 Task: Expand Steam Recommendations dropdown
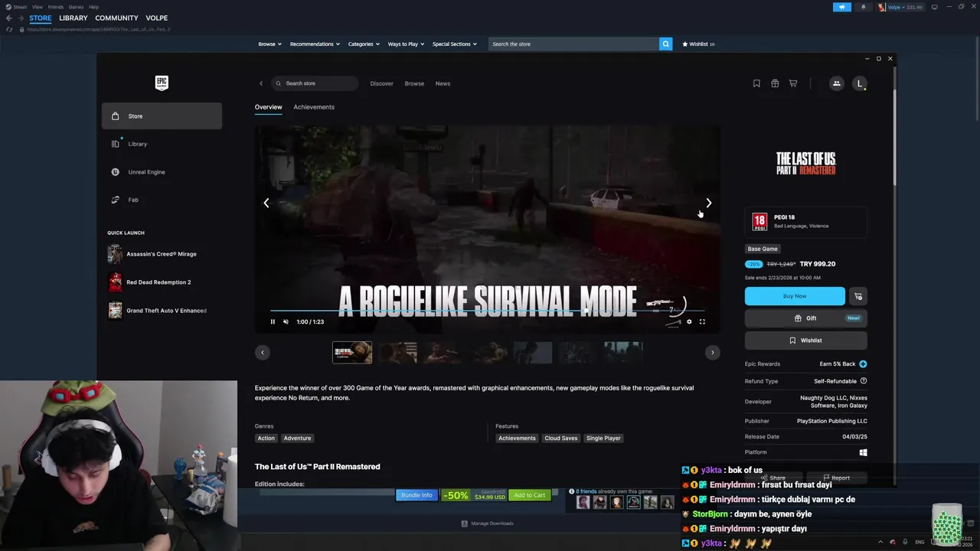click(x=315, y=44)
